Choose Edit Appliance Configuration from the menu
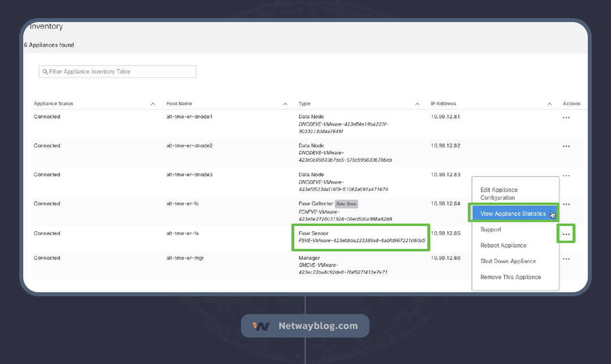 [x=498, y=194]
